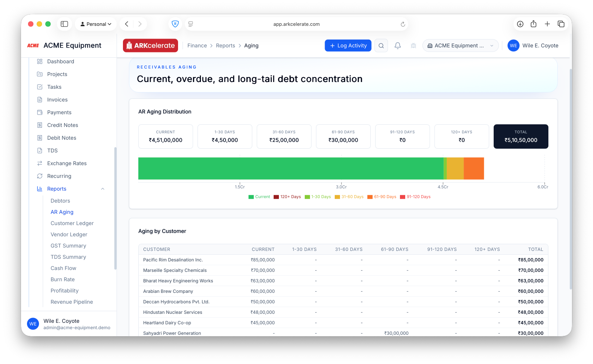Screen dimensions: 593x364
Task: Open notifications bell icon
Action: (398, 46)
